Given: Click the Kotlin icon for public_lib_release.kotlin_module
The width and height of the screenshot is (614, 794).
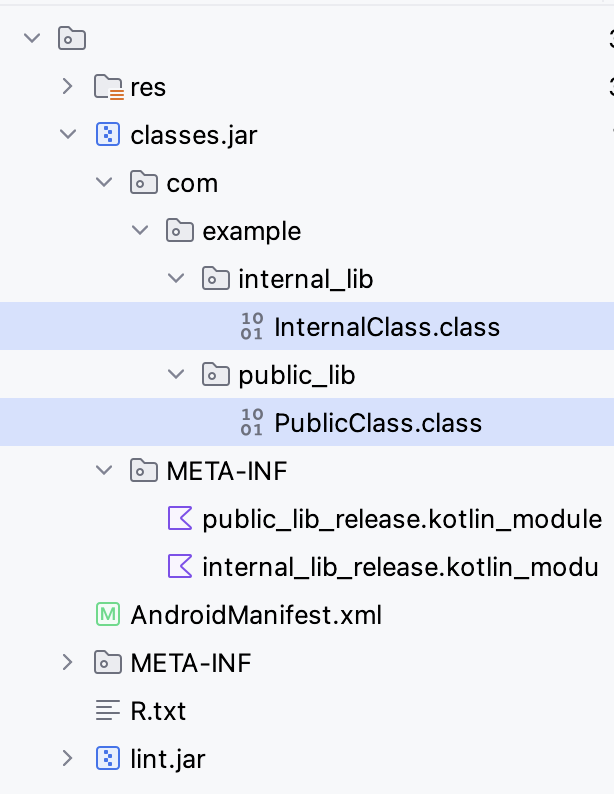Looking at the screenshot, I should click(x=180, y=519).
